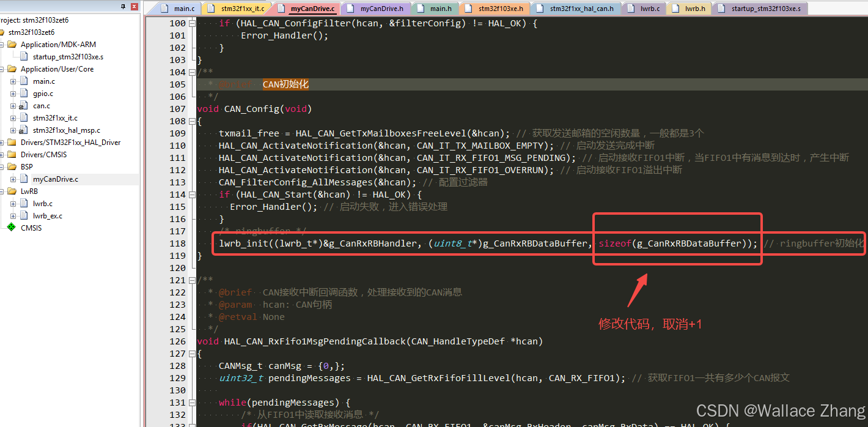Collapse comment fold at line 104

(193, 72)
